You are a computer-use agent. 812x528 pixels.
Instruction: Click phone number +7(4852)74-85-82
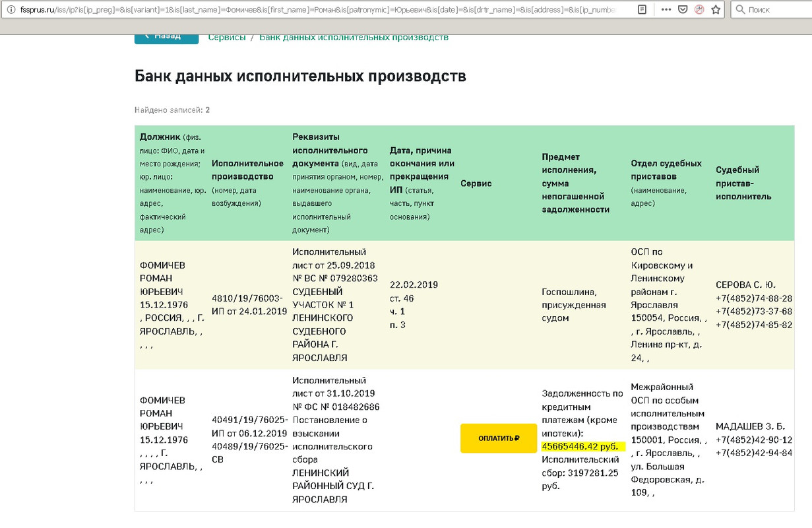754,325
